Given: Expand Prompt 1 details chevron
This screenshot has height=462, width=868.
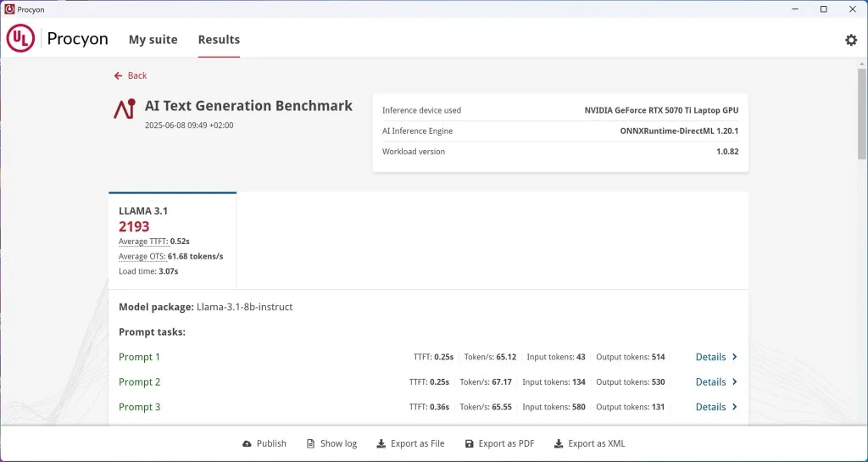Looking at the screenshot, I should (x=734, y=358).
